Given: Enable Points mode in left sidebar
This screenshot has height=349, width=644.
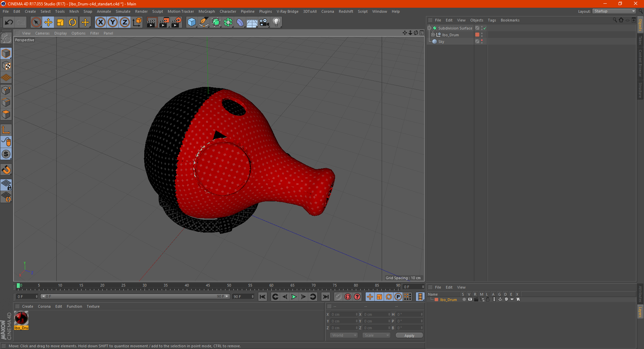Looking at the screenshot, I should [6, 90].
